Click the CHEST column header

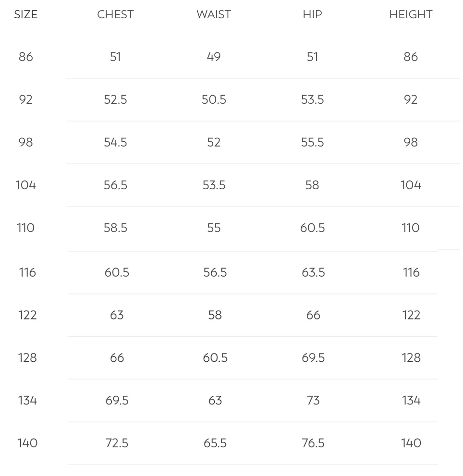tap(115, 14)
